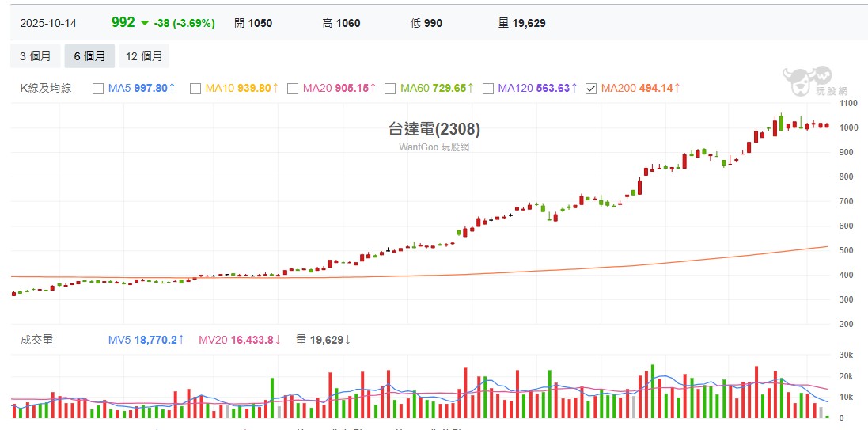Click the tall green volume bar near 25k
Screen dimensions: 868x430
pos(653,391)
